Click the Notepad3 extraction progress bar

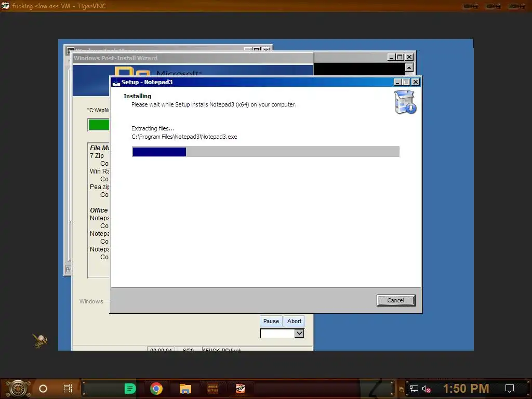265,152
